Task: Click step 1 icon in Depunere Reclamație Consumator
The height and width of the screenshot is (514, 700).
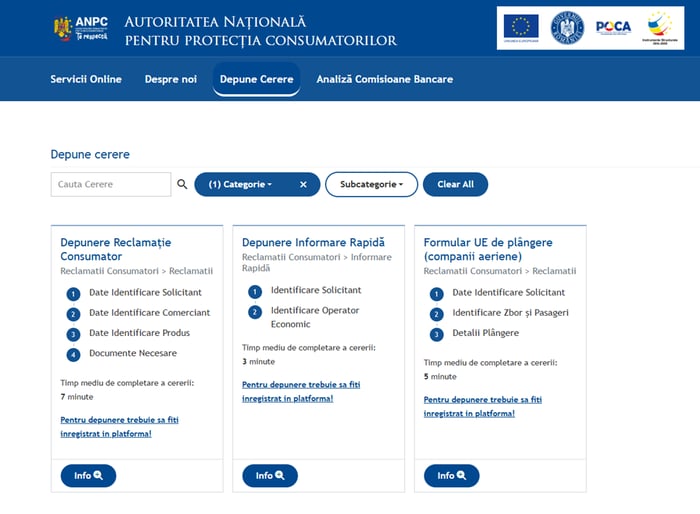Action: pyautogui.click(x=73, y=294)
